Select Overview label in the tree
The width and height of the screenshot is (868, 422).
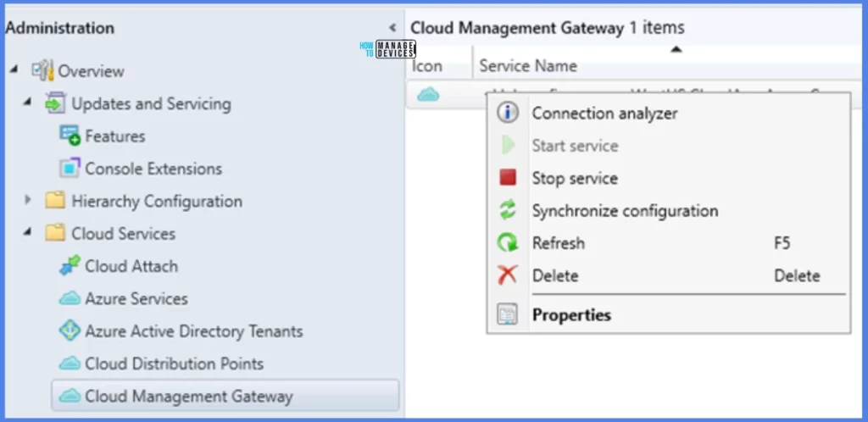(x=92, y=71)
